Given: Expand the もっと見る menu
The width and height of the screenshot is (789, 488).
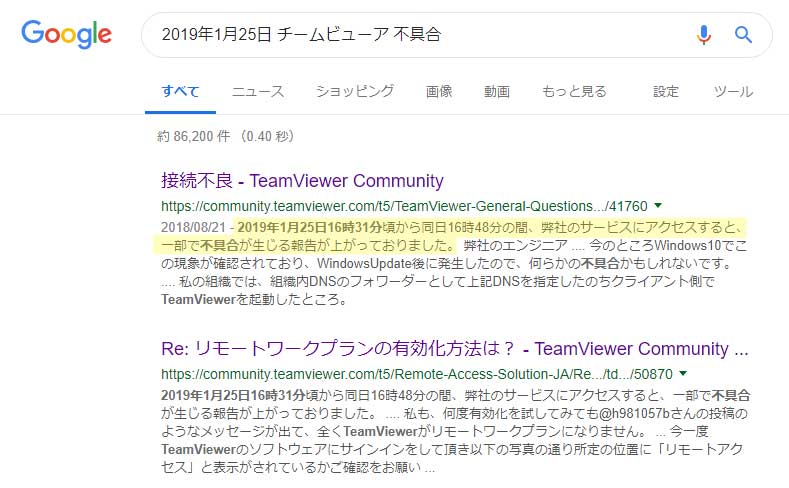Looking at the screenshot, I should click(574, 92).
